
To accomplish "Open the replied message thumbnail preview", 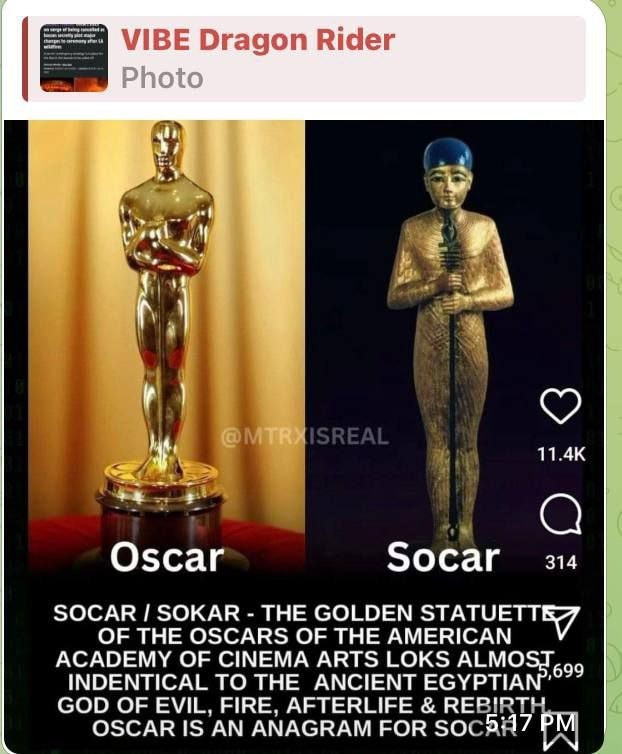I will pyautogui.click(x=74, y=58).
